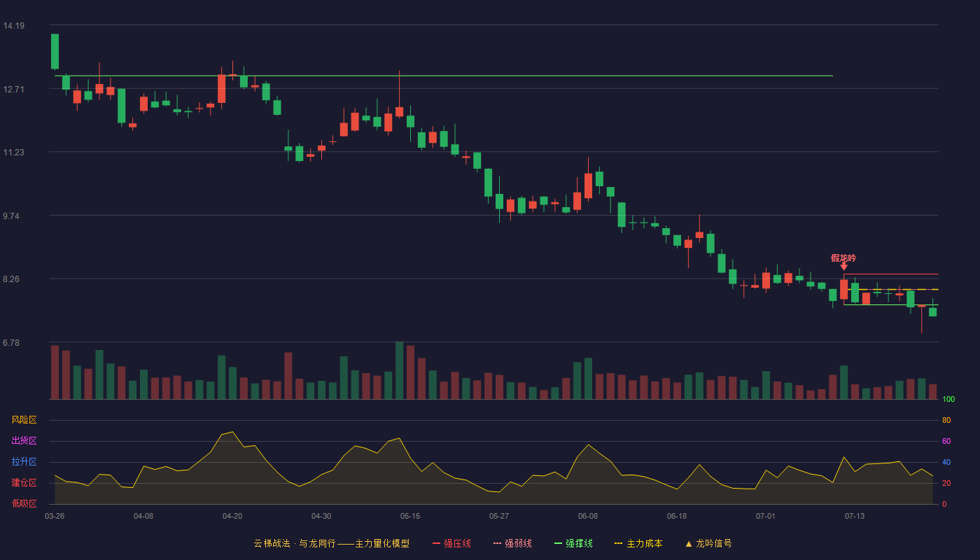Image resolution: width=980 pixels, height=560 pixels.
Task: Select the 建仓区 zone label
Action: (x=24, y=483)
